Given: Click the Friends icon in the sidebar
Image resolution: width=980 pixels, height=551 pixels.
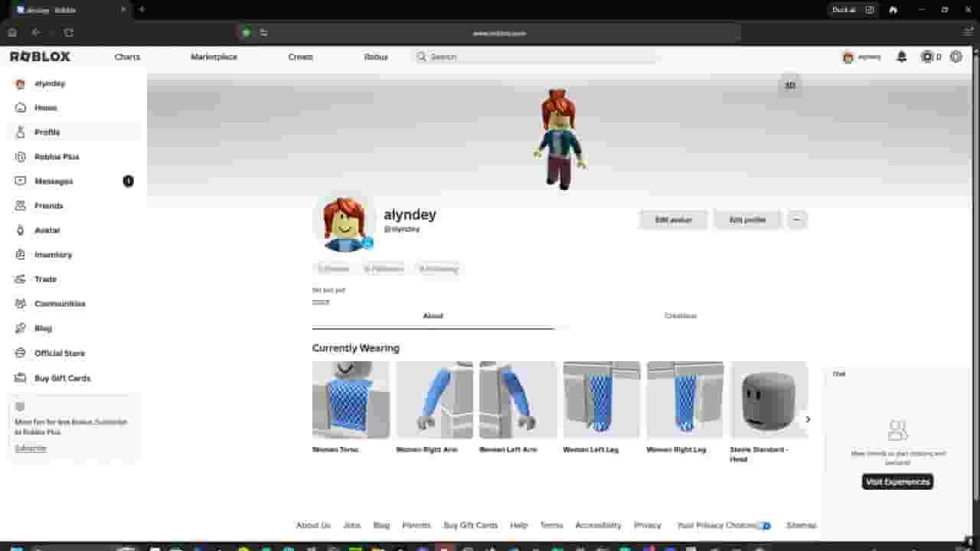Looking at the screenshot, I should click(21, 206).
